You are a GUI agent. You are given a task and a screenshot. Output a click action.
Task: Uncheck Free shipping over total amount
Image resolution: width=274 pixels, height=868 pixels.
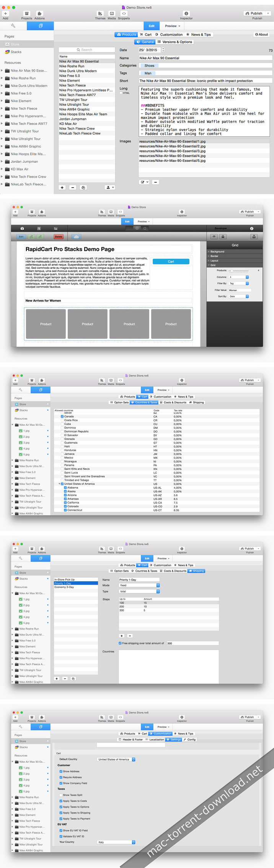click(120, 643)
